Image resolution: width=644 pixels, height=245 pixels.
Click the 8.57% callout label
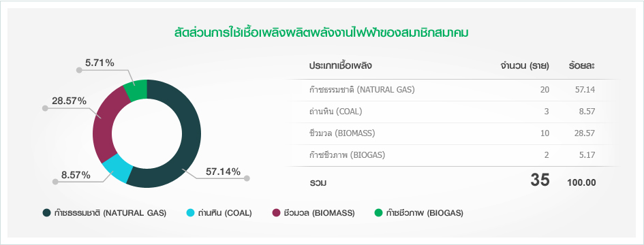76,175
